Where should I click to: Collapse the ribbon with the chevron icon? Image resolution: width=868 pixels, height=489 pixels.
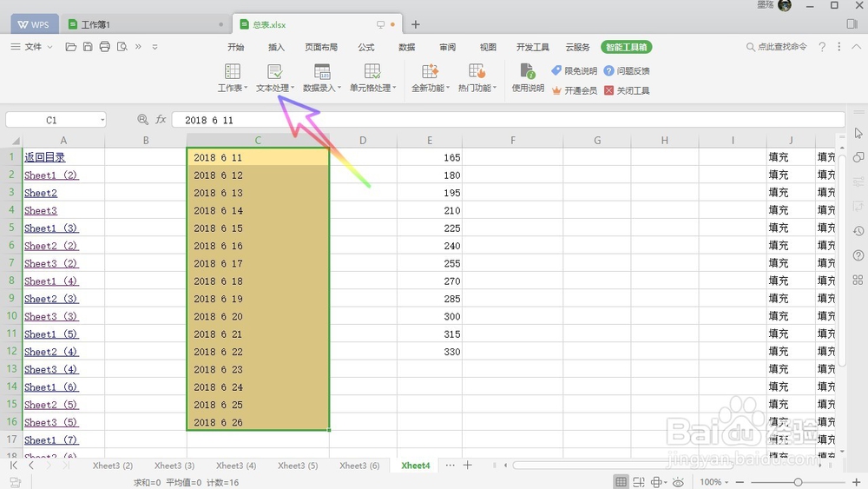(857, 47)
